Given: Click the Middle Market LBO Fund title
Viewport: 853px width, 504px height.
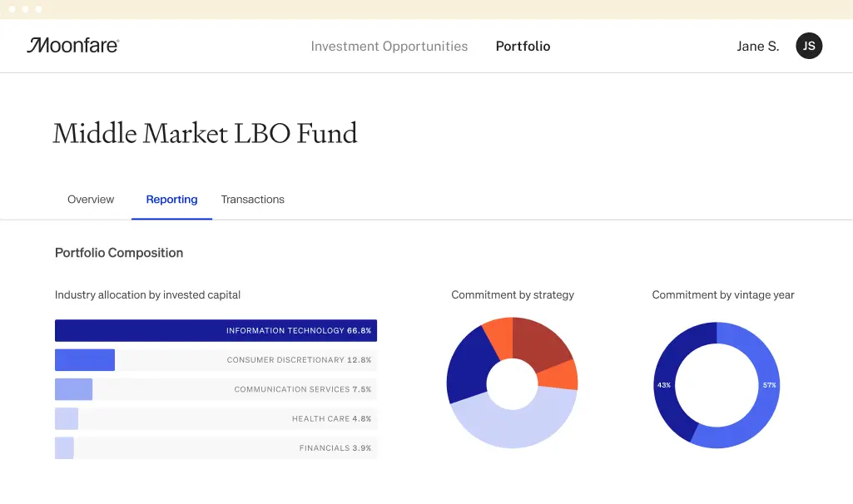Looking at the screenshot, I should click(205, 133).
